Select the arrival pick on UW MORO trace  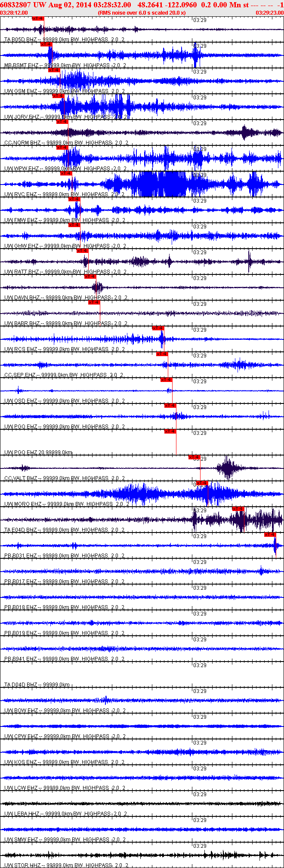[x=202, y=483]
